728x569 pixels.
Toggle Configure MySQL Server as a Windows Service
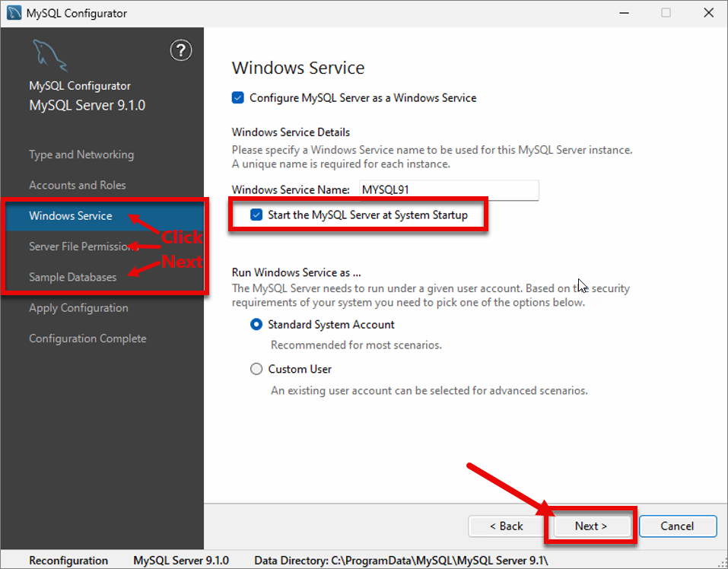[237, 98]
